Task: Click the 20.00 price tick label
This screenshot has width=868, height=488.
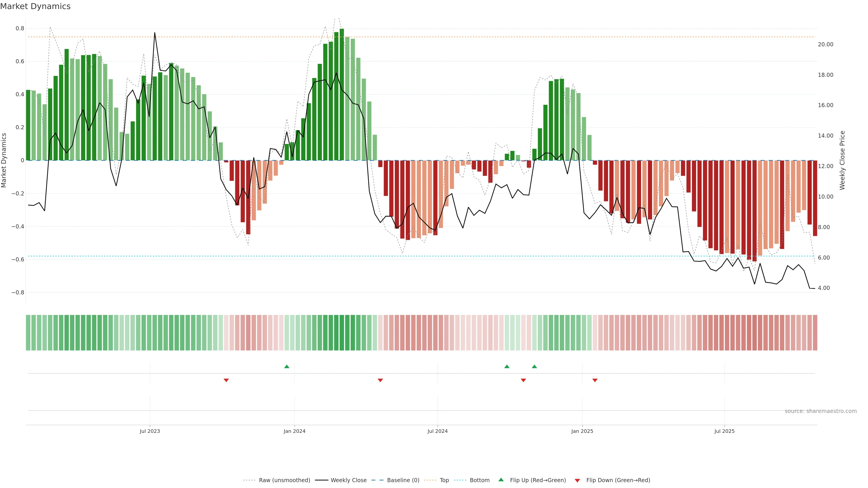Action: 825,45
